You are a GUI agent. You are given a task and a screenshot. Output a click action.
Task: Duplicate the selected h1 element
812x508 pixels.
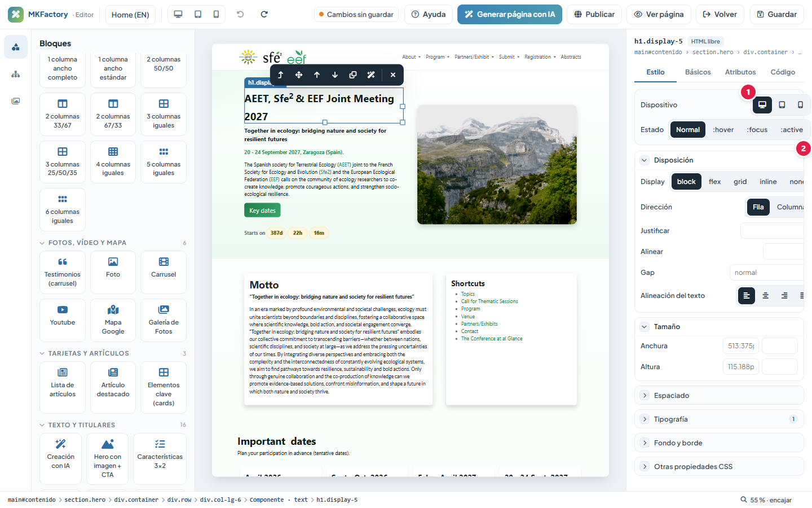tap(353, 75)
